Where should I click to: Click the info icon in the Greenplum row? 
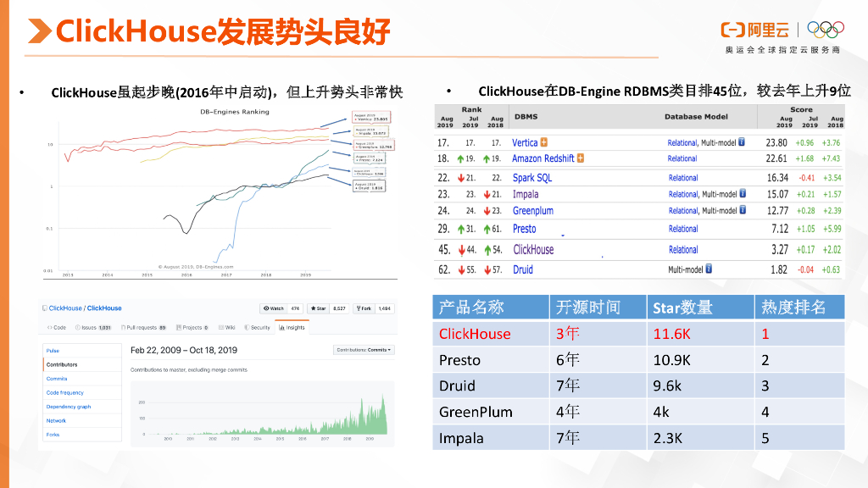[x=743, y=210]
